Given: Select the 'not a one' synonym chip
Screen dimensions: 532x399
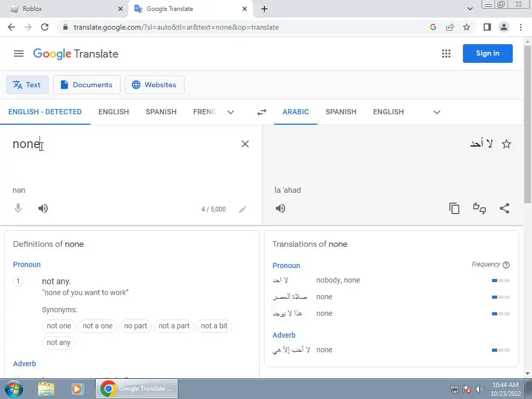Looking at the screenshot, I should point(97,326).
